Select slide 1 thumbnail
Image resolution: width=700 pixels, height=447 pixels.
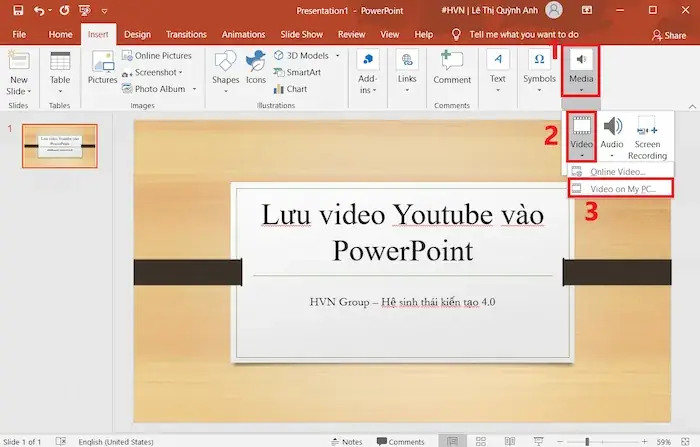coord(60,146)
